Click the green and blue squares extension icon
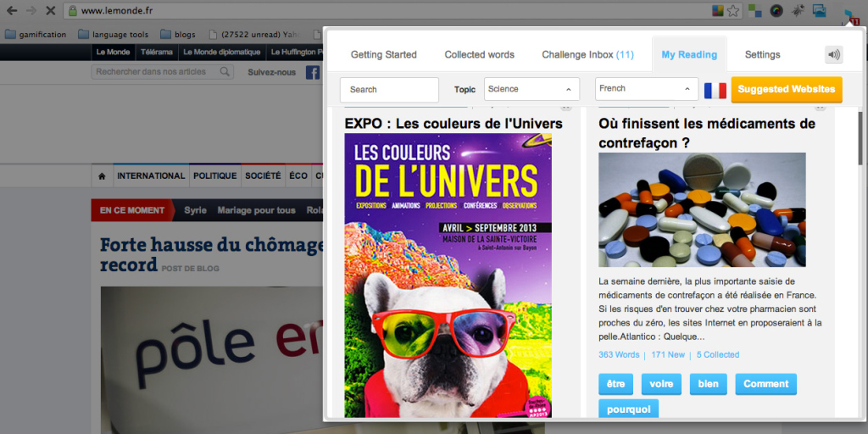The image size is (868, 434). point(754,10)
